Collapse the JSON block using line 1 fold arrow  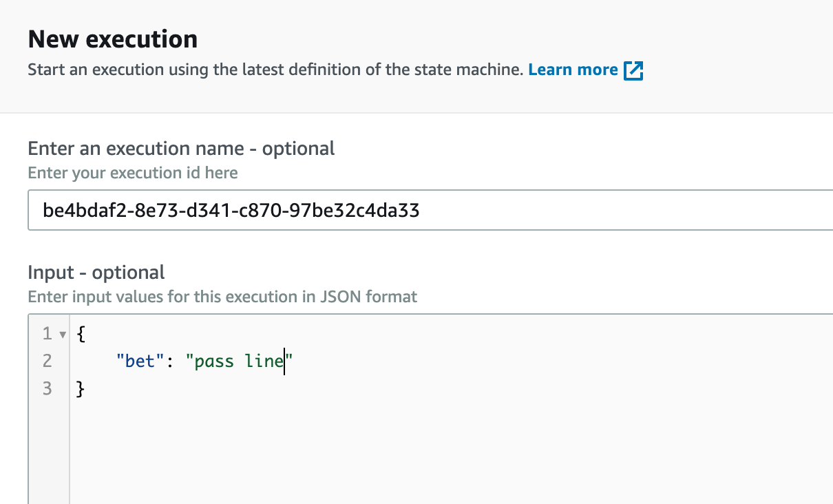click(63, 335)
